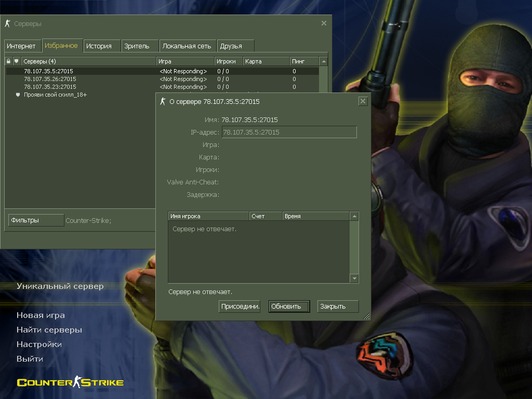Sort by Игра column header

point(185,61)
